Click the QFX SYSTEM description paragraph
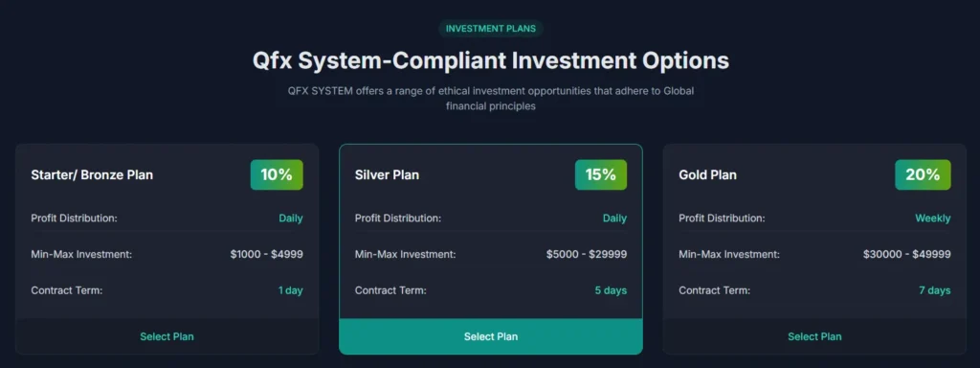 pyautogui.click(x=491, y=99)
